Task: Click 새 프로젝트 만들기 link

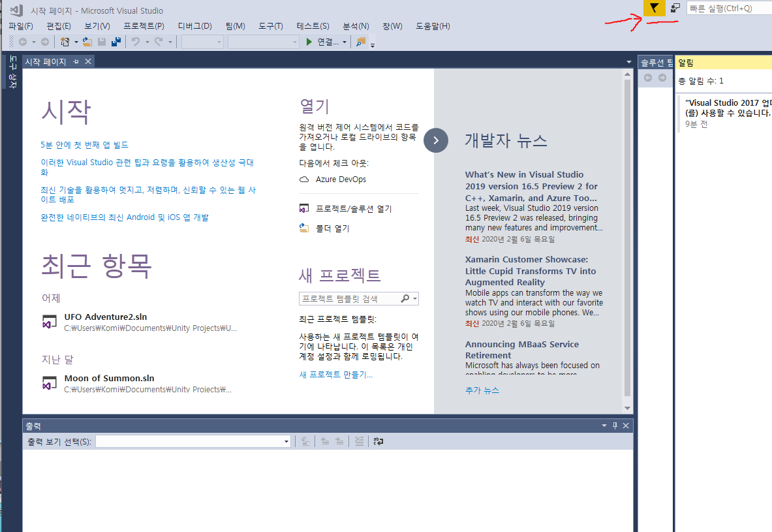Action: pyautogui.click(x=336, y=375)
